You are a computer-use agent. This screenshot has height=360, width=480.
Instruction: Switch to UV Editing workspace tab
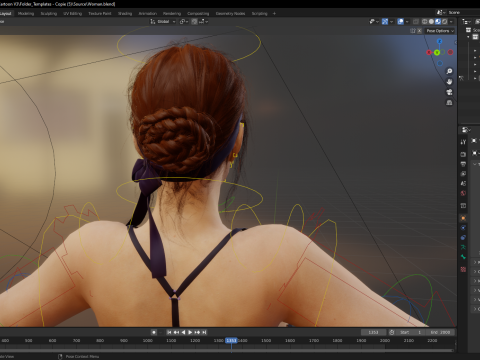[73, 14]
